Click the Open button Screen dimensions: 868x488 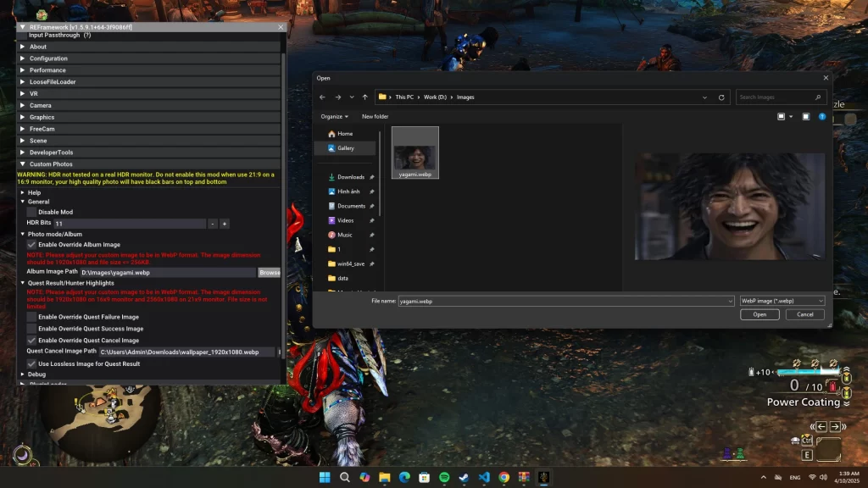[759, 315]
